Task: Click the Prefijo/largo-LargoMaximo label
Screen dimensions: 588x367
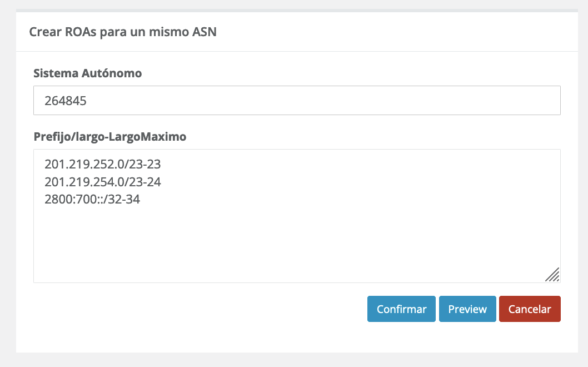Action: [x=109, y=136]
